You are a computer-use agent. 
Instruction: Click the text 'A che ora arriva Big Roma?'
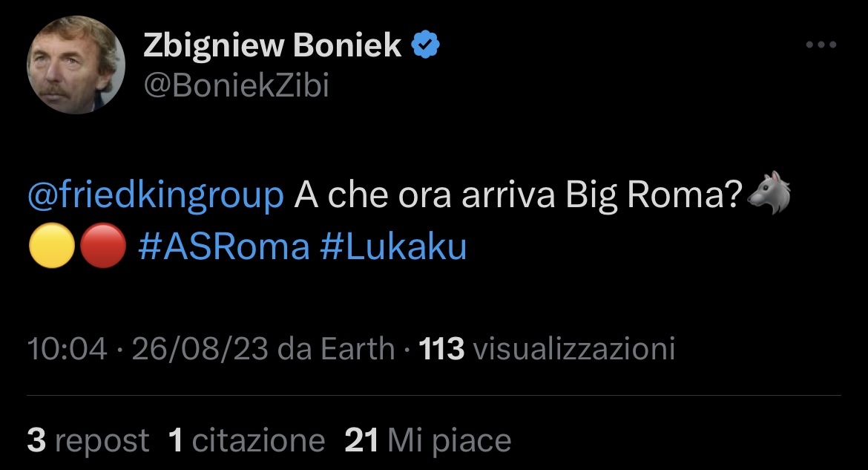519,196
